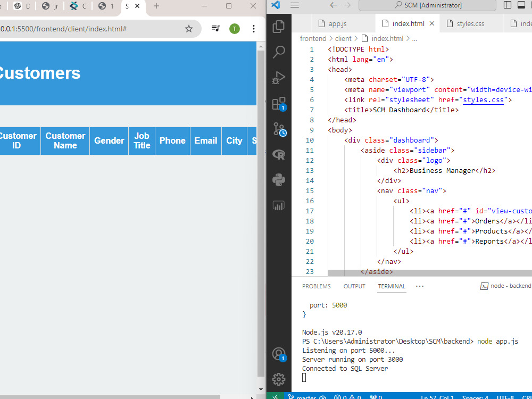This screenshot has width=532, height=399.
Task: Close the active browser tab
Action: [x=137, y=6]
